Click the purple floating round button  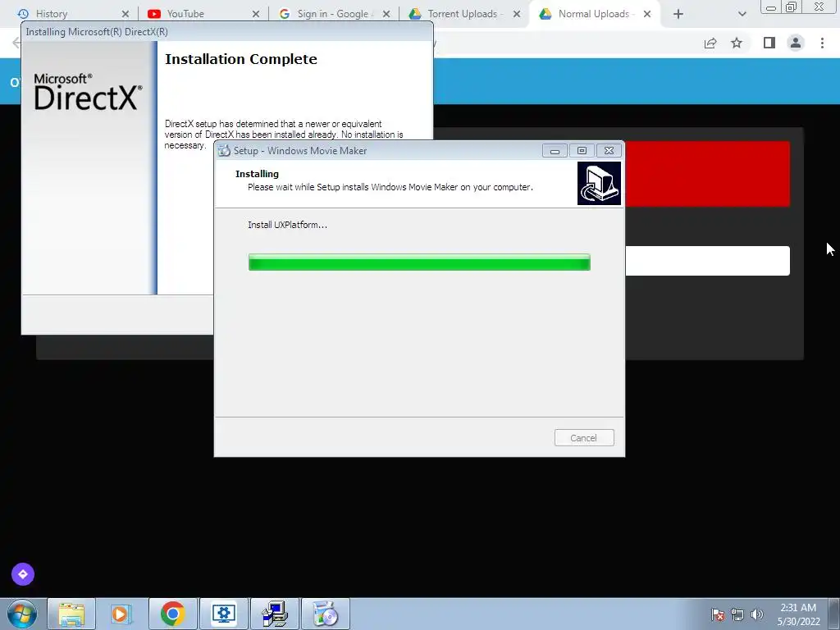coord(23,574)
